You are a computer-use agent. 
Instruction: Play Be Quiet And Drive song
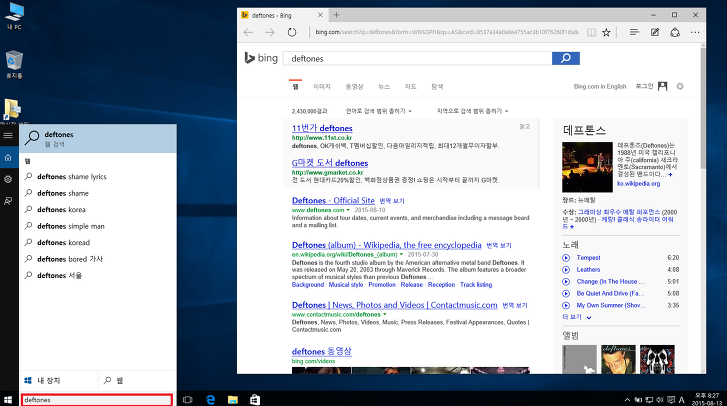[x=566, y=293]
